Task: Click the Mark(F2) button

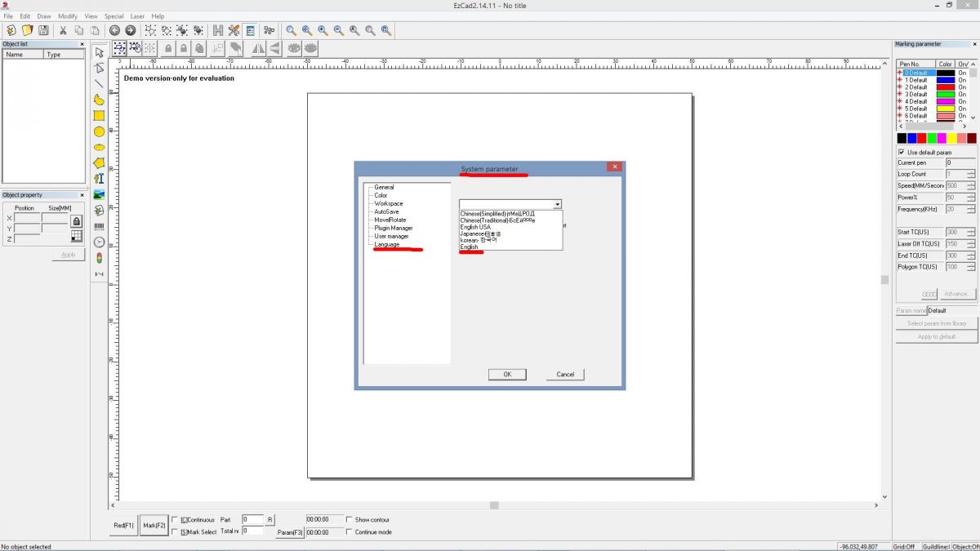Action: (154, 526)
